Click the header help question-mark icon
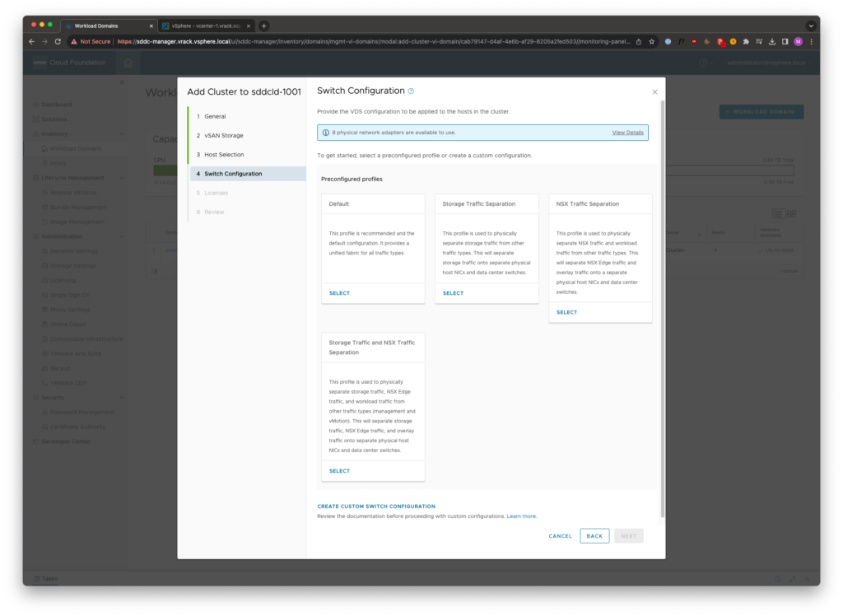 pyautogui.click(x=703, y=63)
